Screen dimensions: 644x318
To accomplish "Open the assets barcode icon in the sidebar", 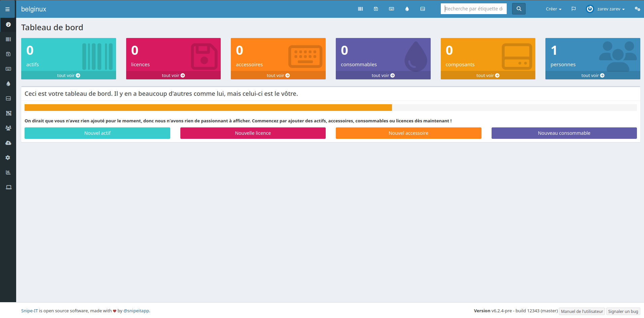I will (8, 39).
